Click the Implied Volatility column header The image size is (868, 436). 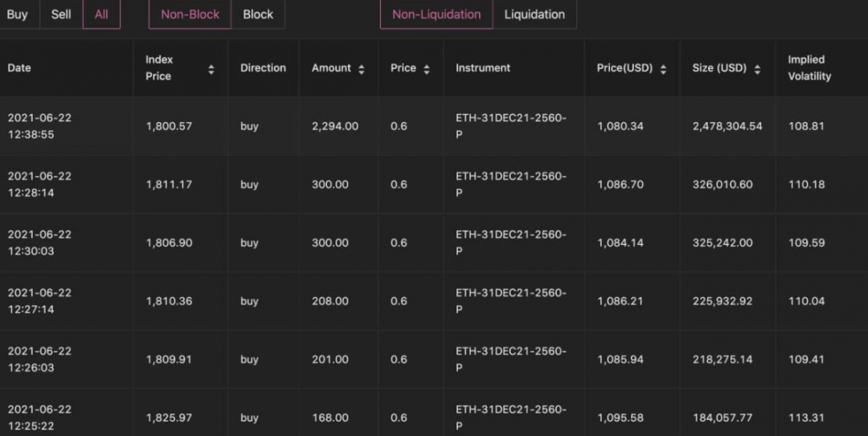[809, 68]
